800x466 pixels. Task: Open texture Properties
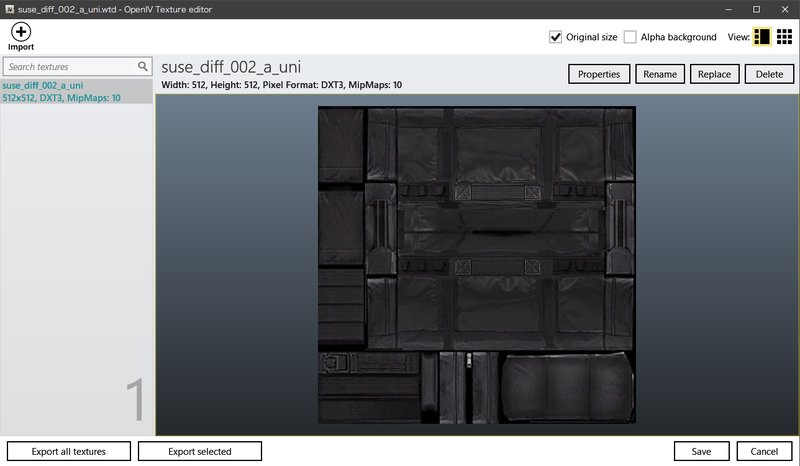[x=599, y=74]
